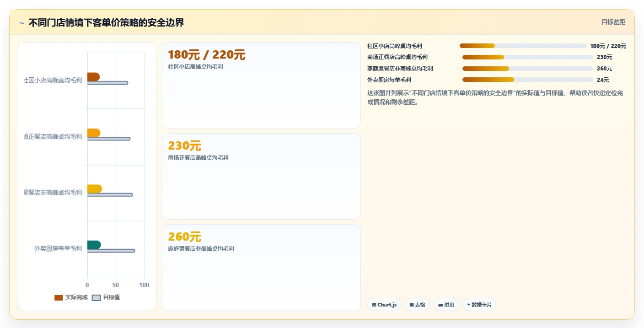Click the 家庭聚餐店非高峰桌均毛利 progress bar

[527, 69]
